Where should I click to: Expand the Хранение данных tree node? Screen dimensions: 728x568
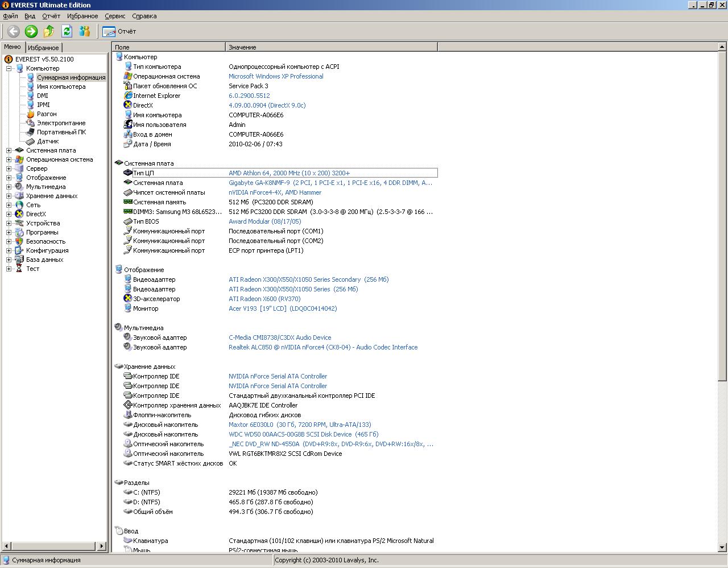(9, 196)
